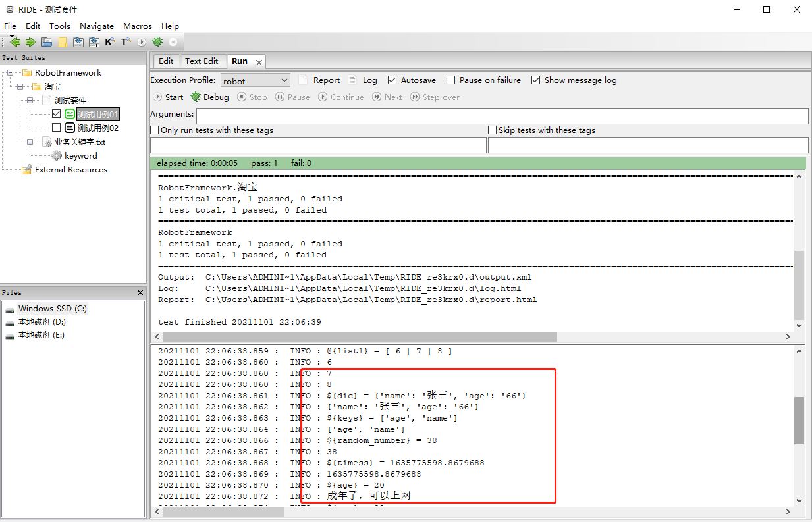Viewport: 812px width, 522px height.
Task: Click the console output vertical scrollbar thumb
Action: click(799, 284)
